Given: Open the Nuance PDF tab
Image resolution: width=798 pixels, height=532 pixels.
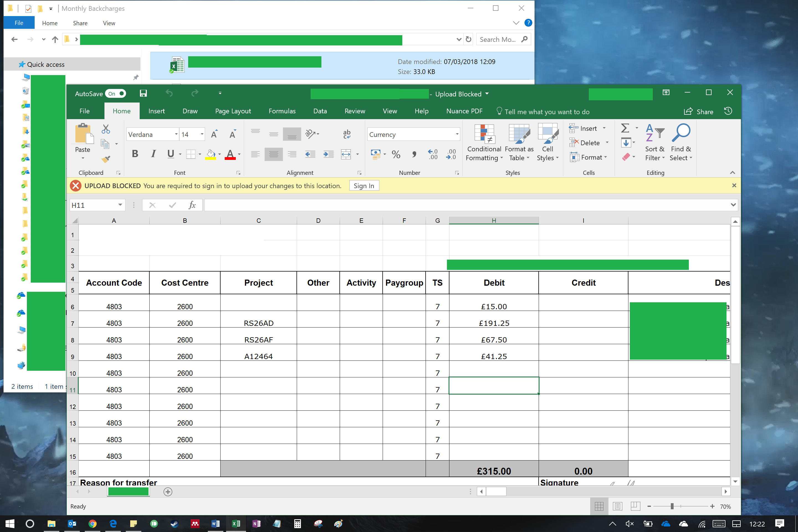Looking at the screenshot, I should click(x=464, y=111).
